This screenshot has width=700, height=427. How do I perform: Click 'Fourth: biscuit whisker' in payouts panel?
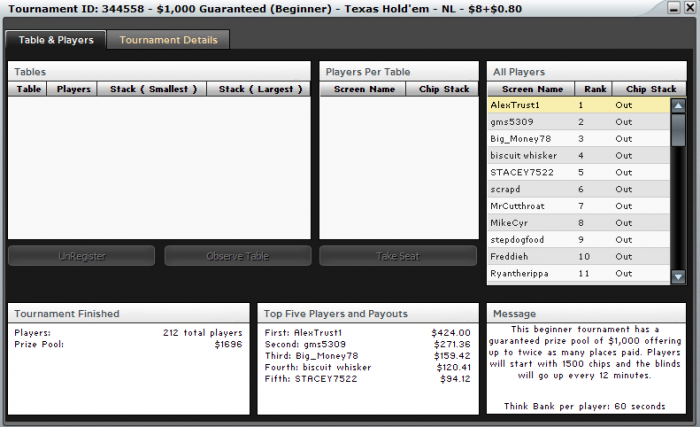click(318, 368)
